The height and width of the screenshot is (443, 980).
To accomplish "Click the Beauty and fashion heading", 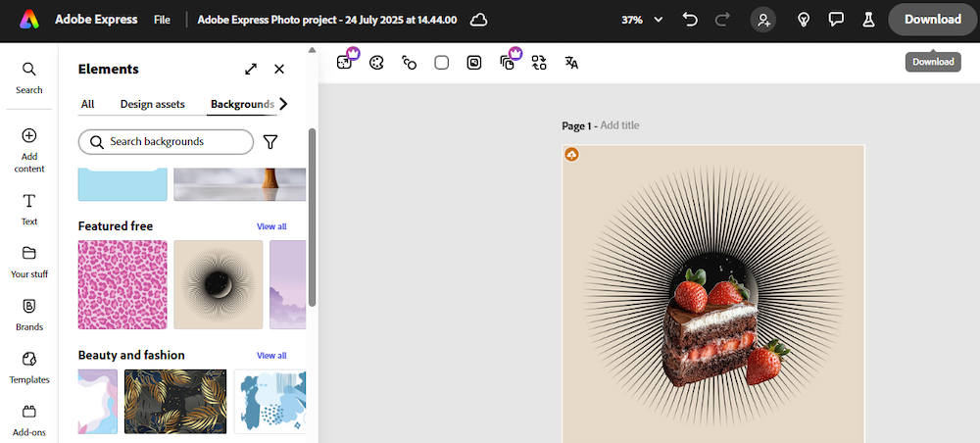I will tap(131, 356).
